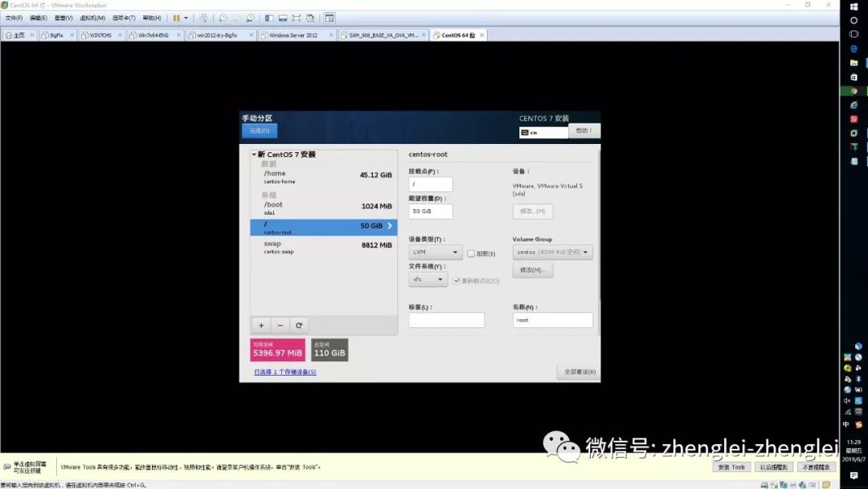Image resolution: width=868 pixels, height=489 pixels.
Task: Close the CentOS 64 位 tab
Action: [482, 35]
